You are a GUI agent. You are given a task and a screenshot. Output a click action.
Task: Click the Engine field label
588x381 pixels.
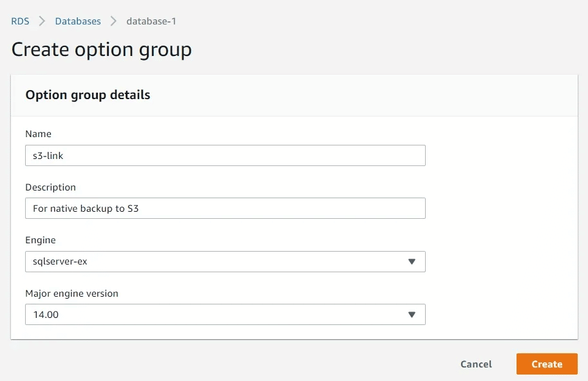(41, 240)
